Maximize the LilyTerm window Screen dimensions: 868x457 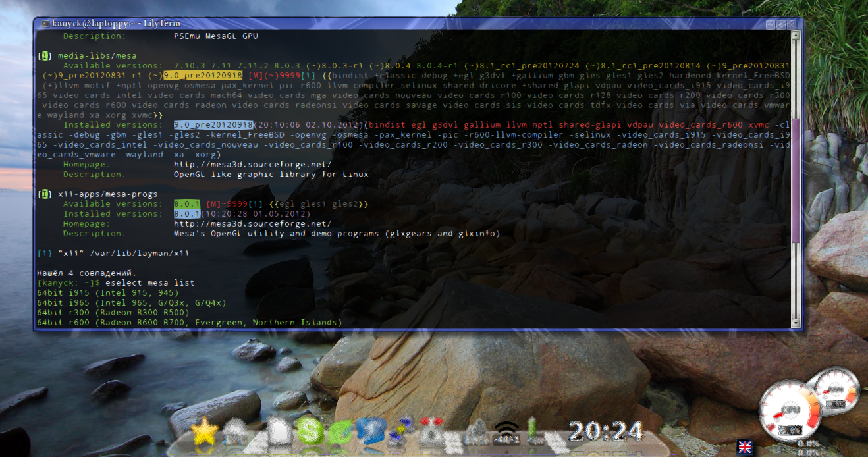781,24
